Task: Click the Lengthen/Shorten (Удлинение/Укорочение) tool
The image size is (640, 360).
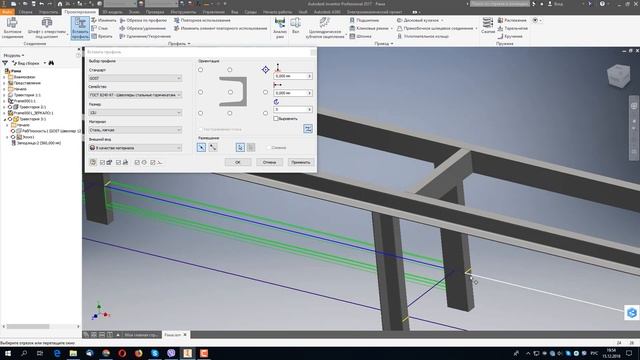Action: (x=145, y=36)
